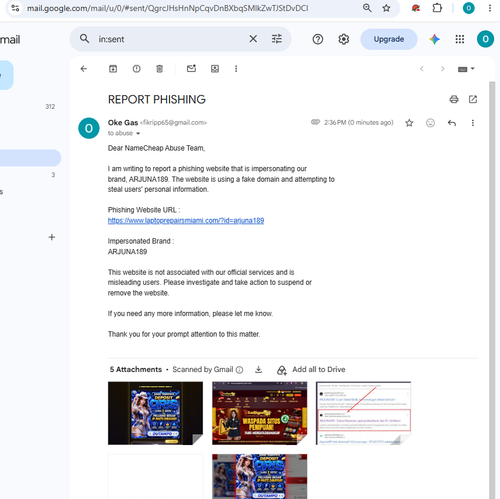
Task: Click the 'REPORT PHISHING' subject heading
Action: pyautogui.click(x=157, y=99)
